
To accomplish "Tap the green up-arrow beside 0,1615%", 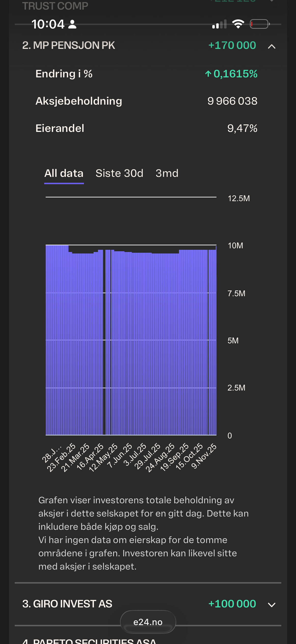I will tap(208, 74).
